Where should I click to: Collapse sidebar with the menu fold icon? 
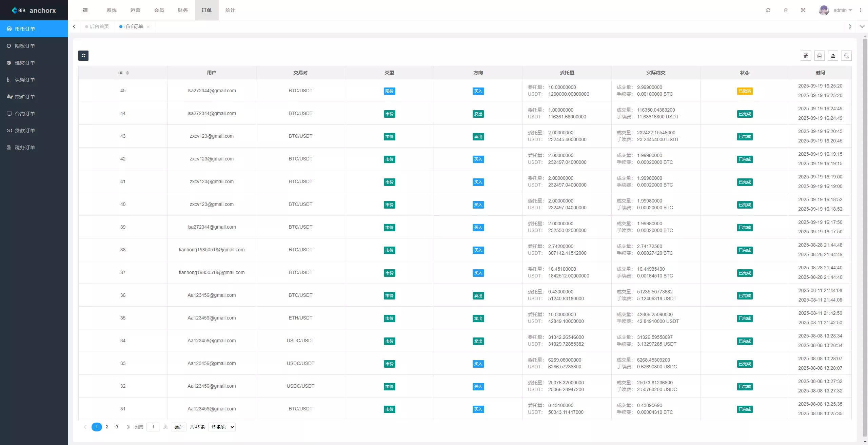[x=85, y=10]
